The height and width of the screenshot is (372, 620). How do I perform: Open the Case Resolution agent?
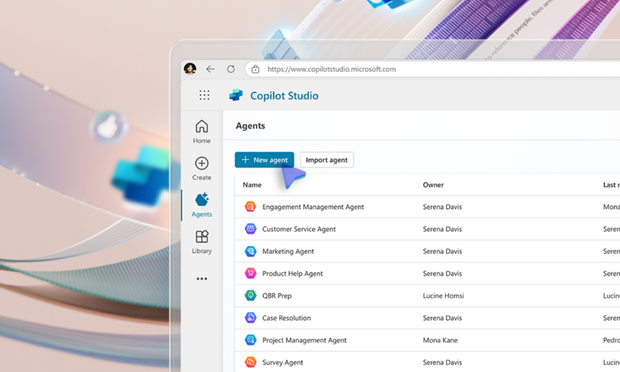click(x=286, y=318)
